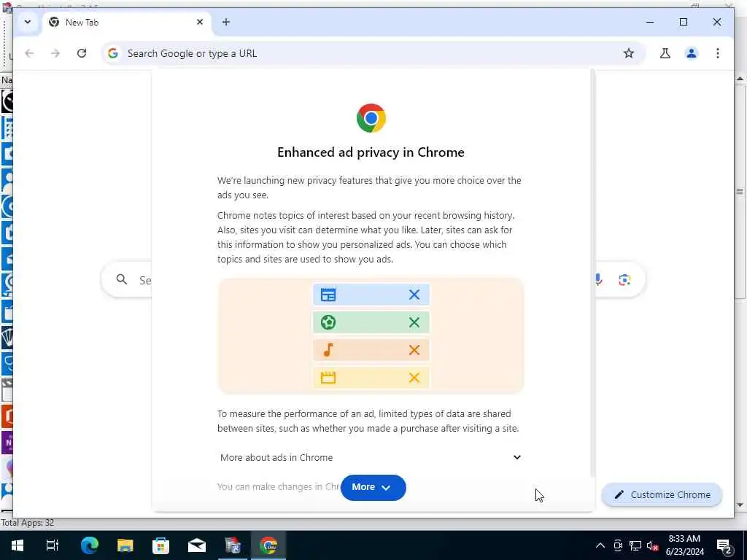Click the search magnifier icon on page
The height and width of the screenshot is (560, 747).
pyautogui.click(x=122, y=279)
